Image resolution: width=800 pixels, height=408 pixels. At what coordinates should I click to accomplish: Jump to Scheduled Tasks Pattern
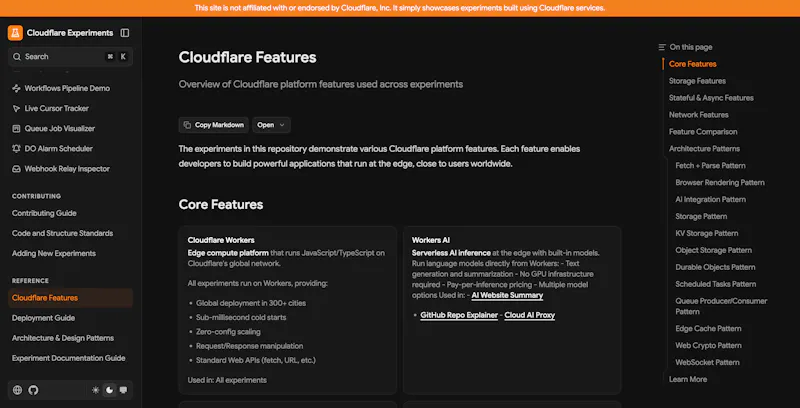pos(716,284)
